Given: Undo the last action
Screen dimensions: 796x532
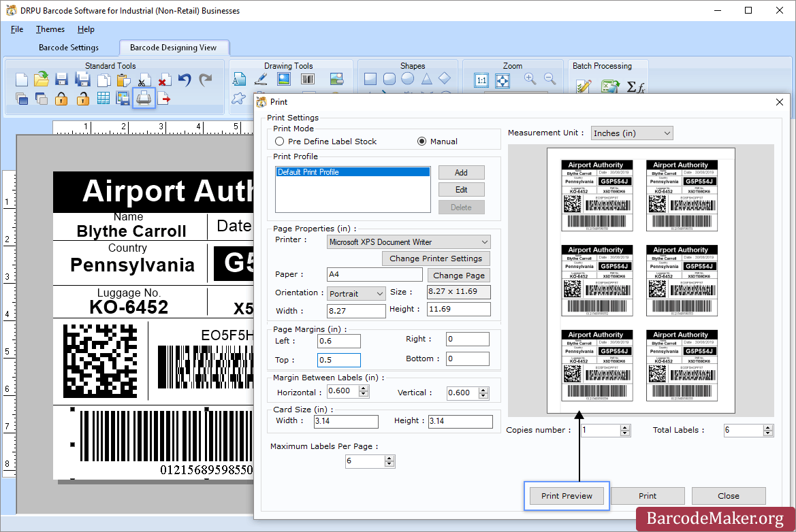Looking at the screenshot, I should pyautogui.click(x=185, y=80).
